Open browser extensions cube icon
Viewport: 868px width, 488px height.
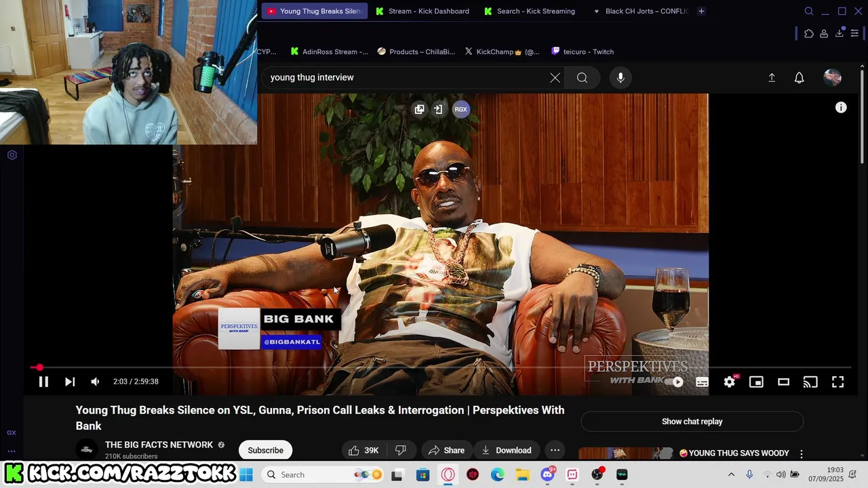tap(809, 33)
